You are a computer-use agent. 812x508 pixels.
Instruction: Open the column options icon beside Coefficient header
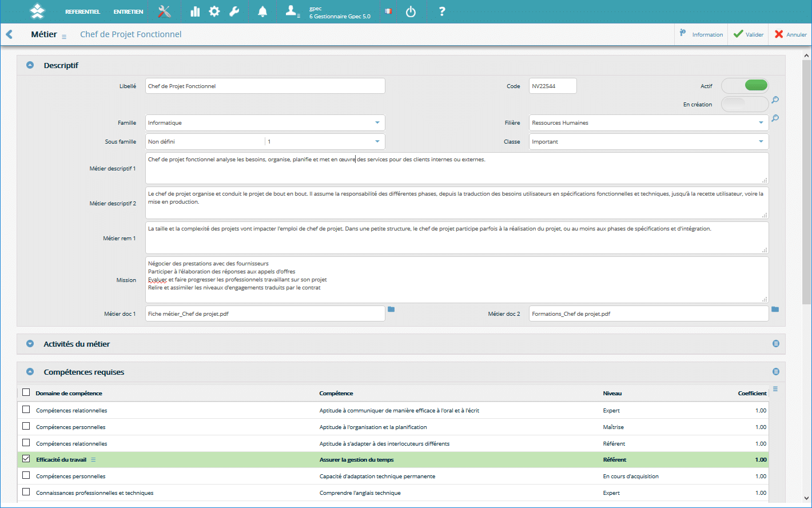775,389
